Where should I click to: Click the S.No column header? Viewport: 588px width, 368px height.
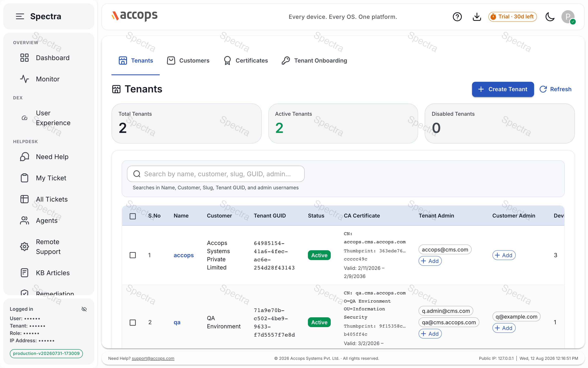pyautogui.click(x=154, y=216)
